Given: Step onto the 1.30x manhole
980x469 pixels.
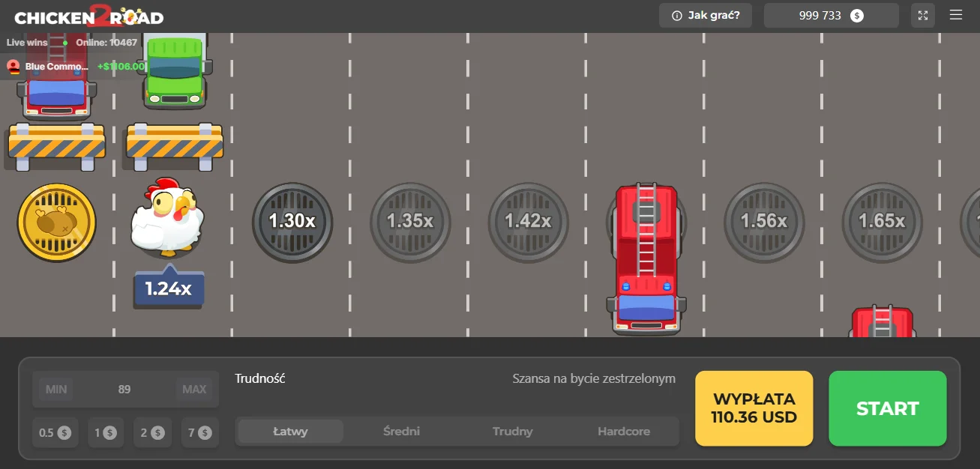Looking at the screenshot, I should click(x=292, y=222).
